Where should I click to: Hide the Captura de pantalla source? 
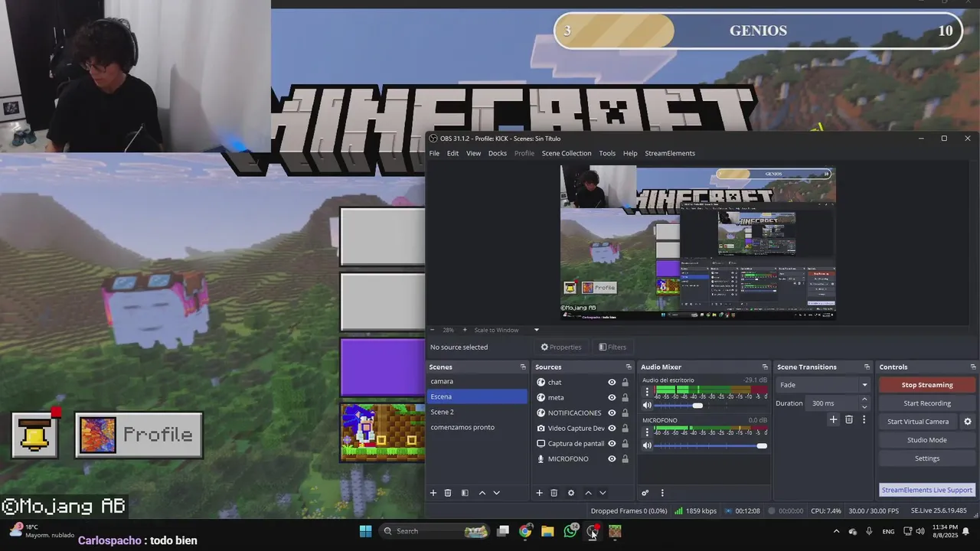coord(612,443)
